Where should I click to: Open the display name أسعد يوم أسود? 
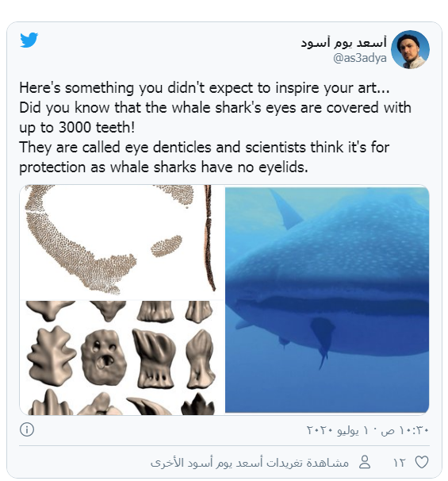343,43
